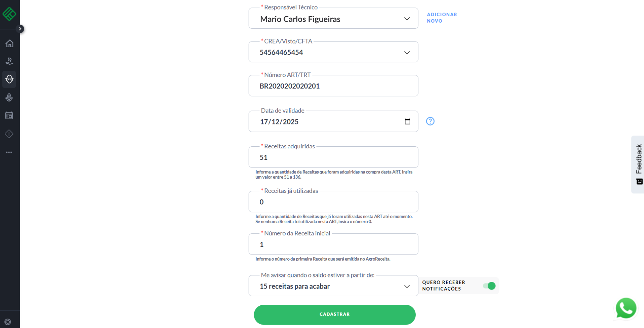Toggle Quero Receber Notificações switch
Viewport: 644px width, 328px height.
[489, 286]
